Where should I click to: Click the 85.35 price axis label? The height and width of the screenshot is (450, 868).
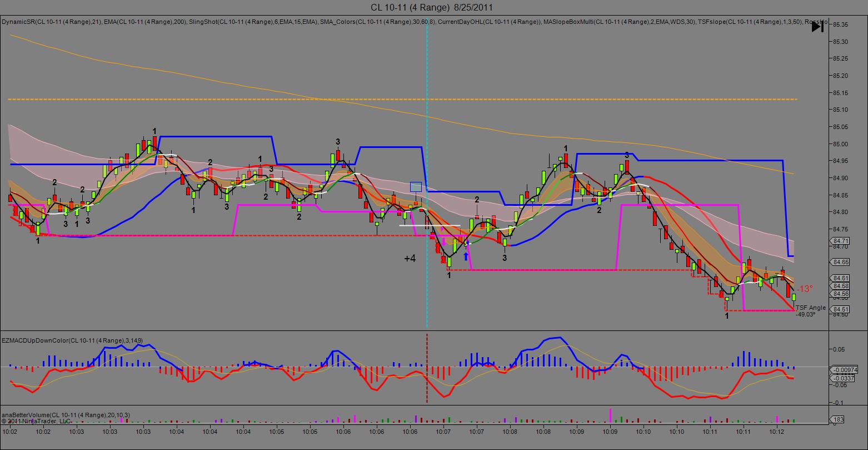click(840, 24)
